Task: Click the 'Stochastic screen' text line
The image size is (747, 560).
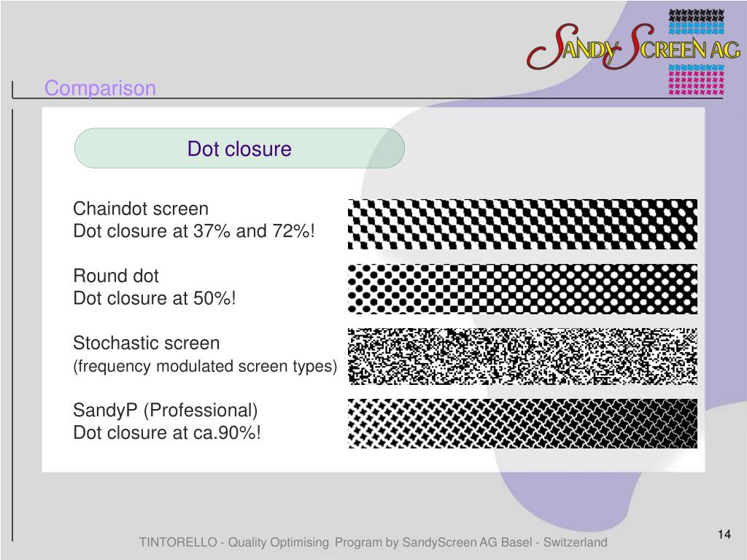Action: tap(146, 343)
